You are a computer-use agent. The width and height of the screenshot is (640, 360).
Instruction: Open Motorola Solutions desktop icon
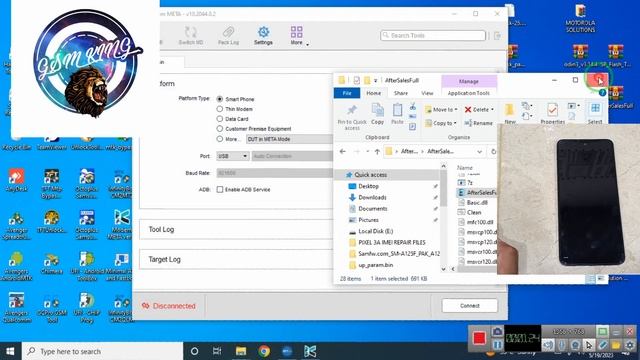pyautogui.click(x=580, y=18)
